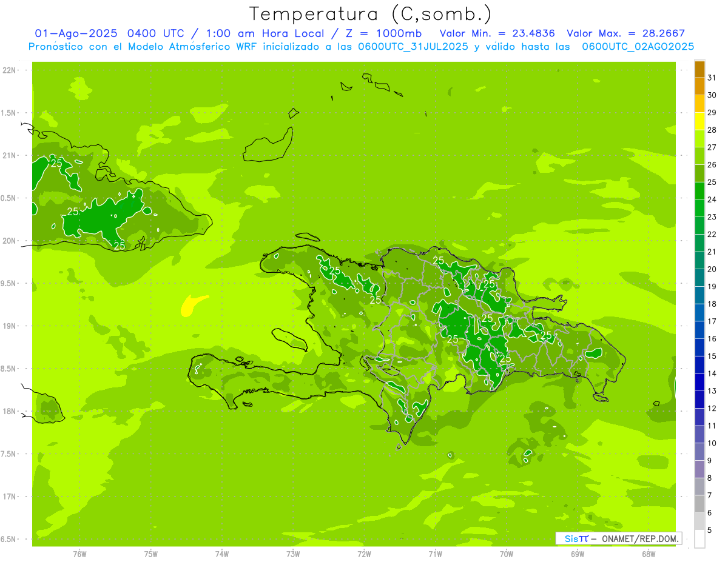The width and height of the screenshot is (728, 562).
Task: Click the green swatch between 26 and 27
Action: pos(699,156)
